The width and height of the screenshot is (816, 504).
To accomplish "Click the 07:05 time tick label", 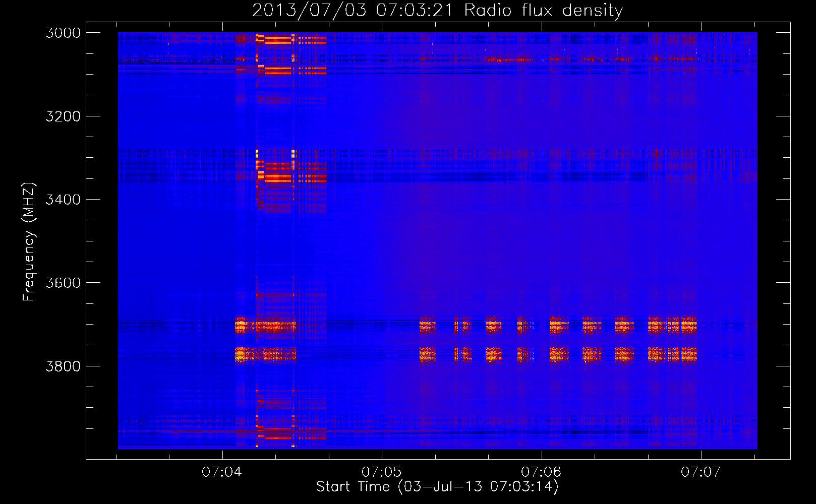I will click(382, 472).
